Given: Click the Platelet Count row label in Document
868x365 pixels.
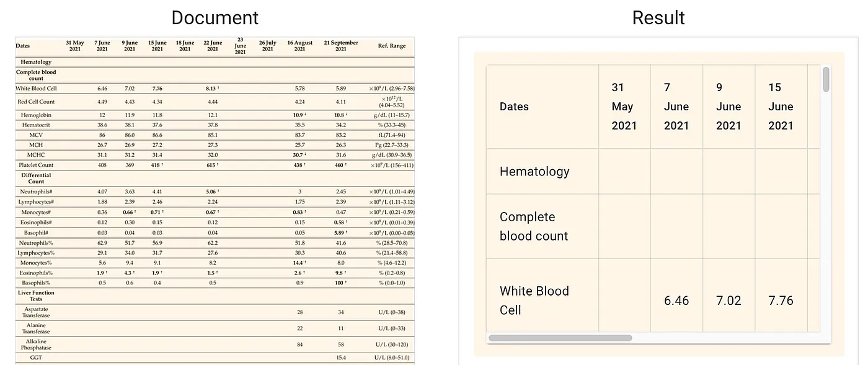Looking at the screenshot, I should 36,165.
